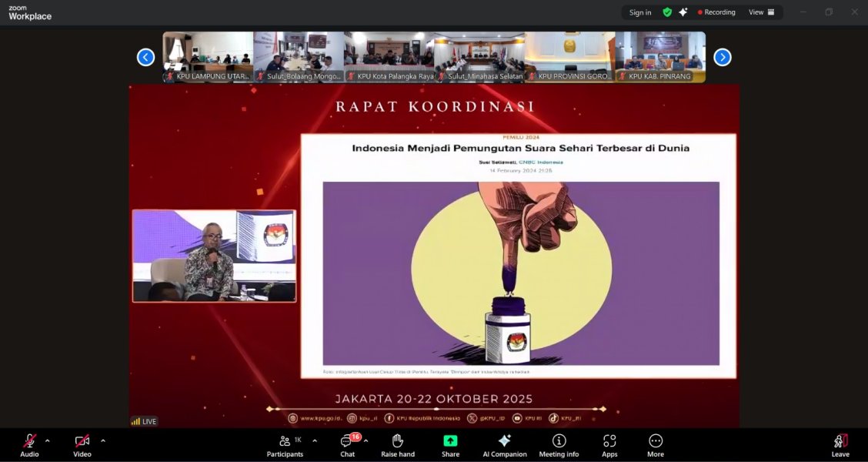Expand the Chat options arrow
868x462 pixels.
[x=366, y=441]
